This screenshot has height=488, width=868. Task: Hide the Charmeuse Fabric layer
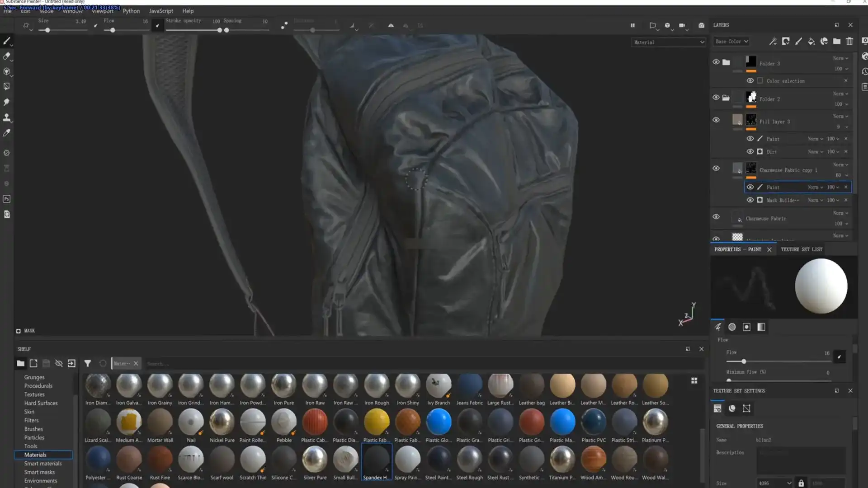click(716, 217)
